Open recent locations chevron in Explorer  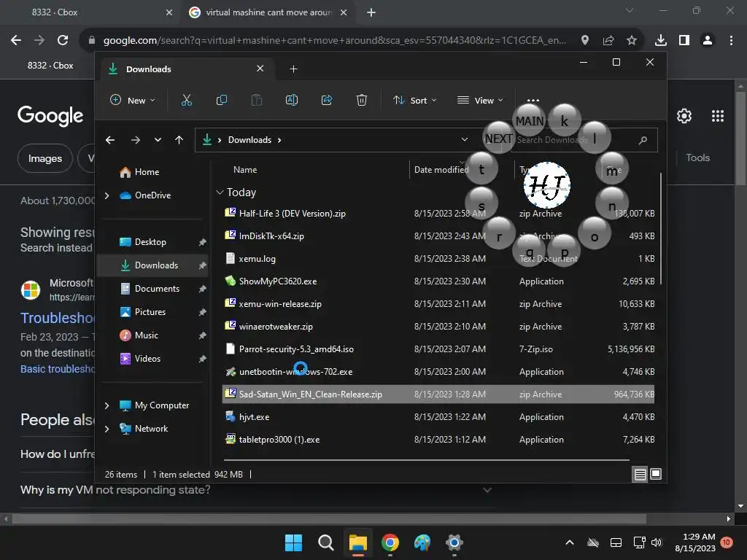pyautogui.click(x=158, y=140)
